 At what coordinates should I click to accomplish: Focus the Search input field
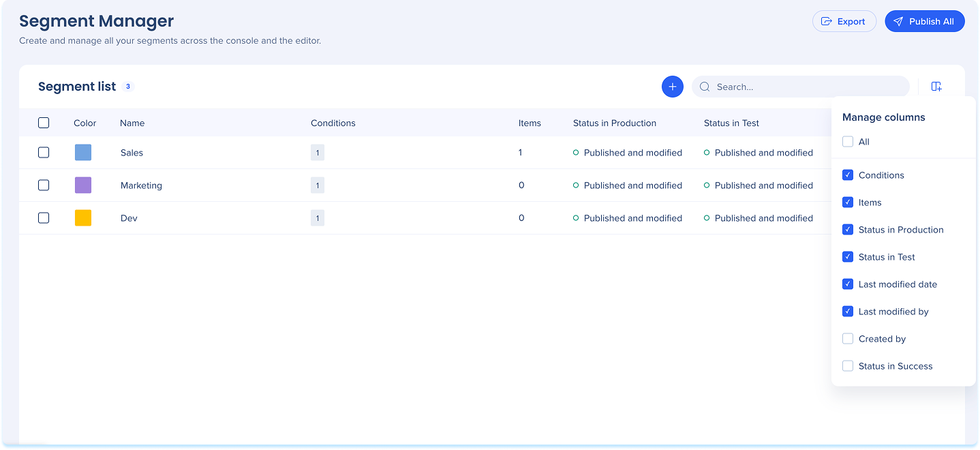(800, 87)
